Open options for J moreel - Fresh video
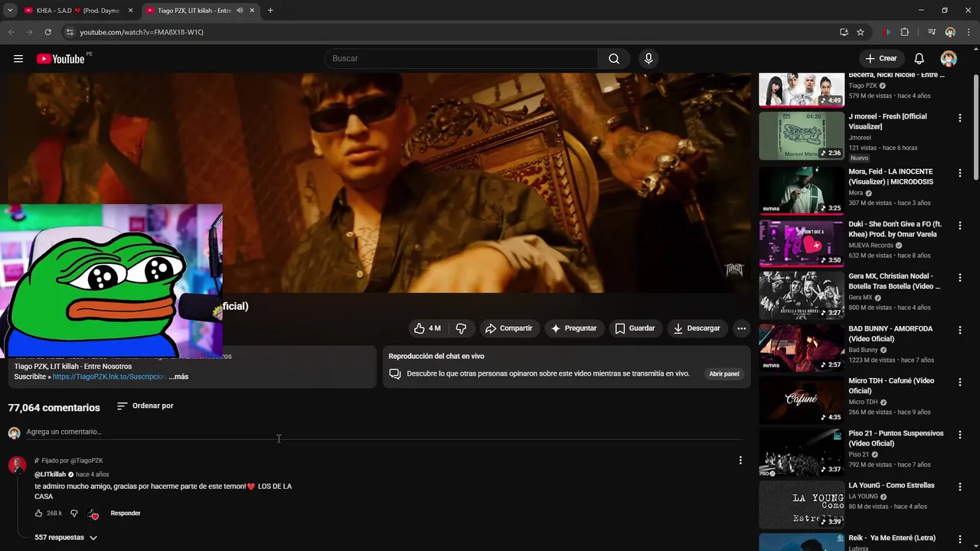This screenshot has width=980, height=551. pyautogui.click(x=959, y=118)
